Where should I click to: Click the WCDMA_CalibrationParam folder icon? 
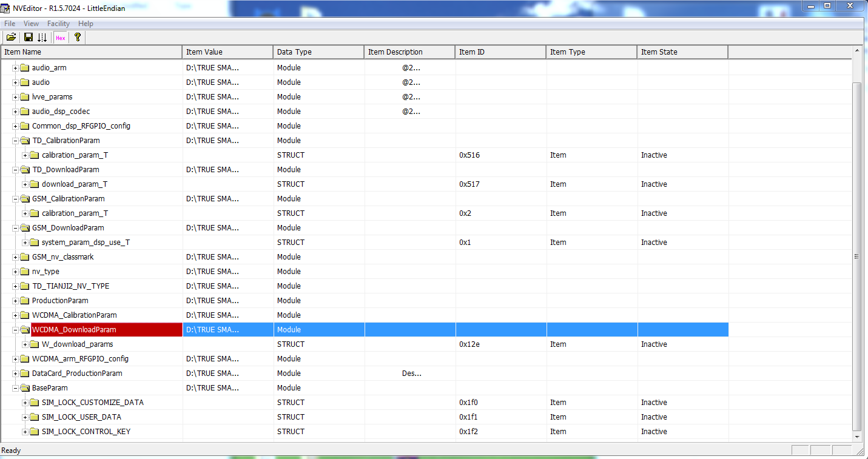tap(25, 315)
